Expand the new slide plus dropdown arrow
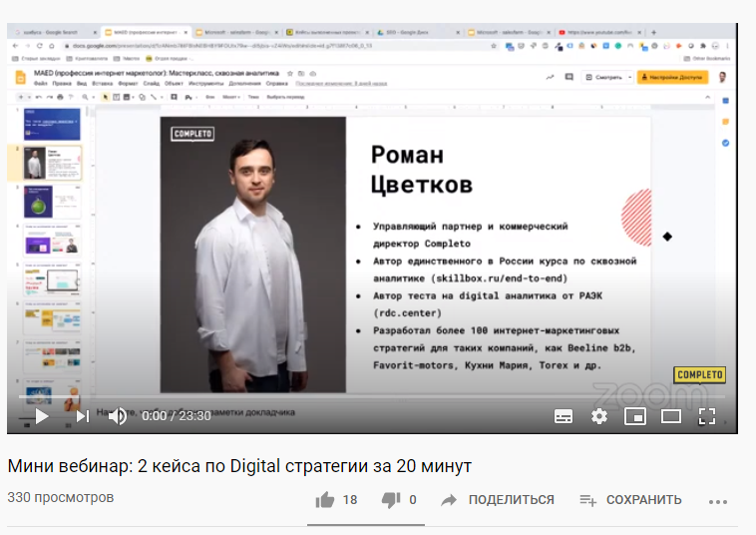This screenshot has width=756, height=535. 29,97
